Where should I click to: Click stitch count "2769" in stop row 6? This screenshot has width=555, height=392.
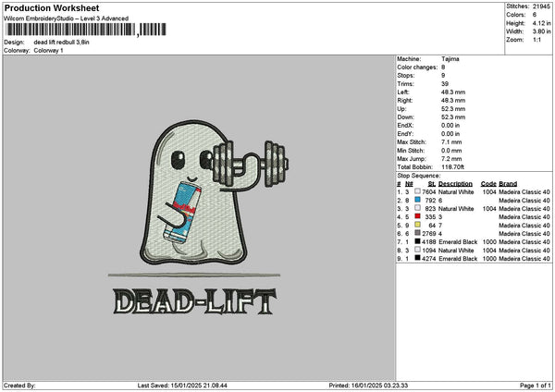(429, 234)
